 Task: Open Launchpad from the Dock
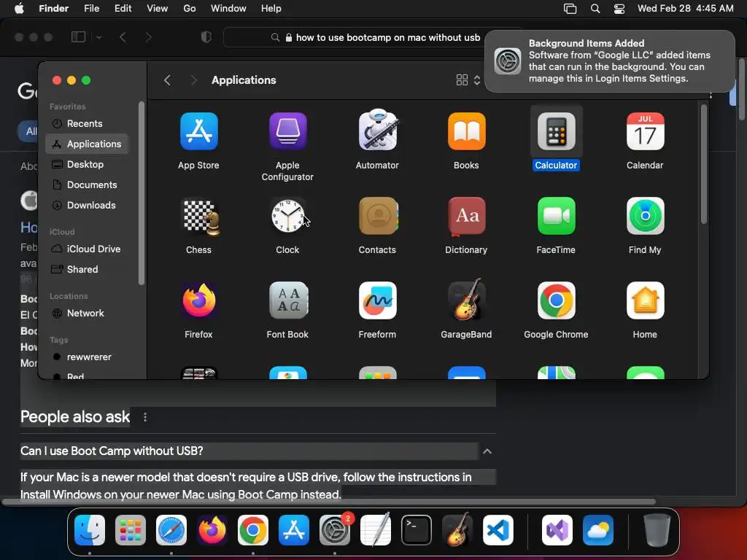[x=130, y=530]
